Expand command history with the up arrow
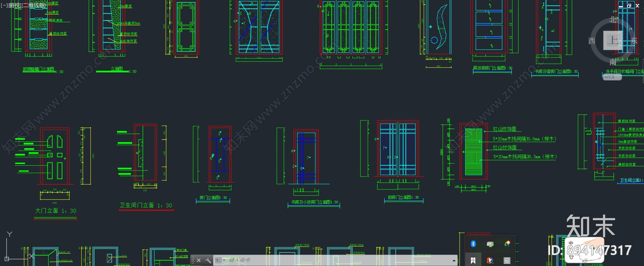This screenshot has width=644, height=266. [x=454, y=260]
